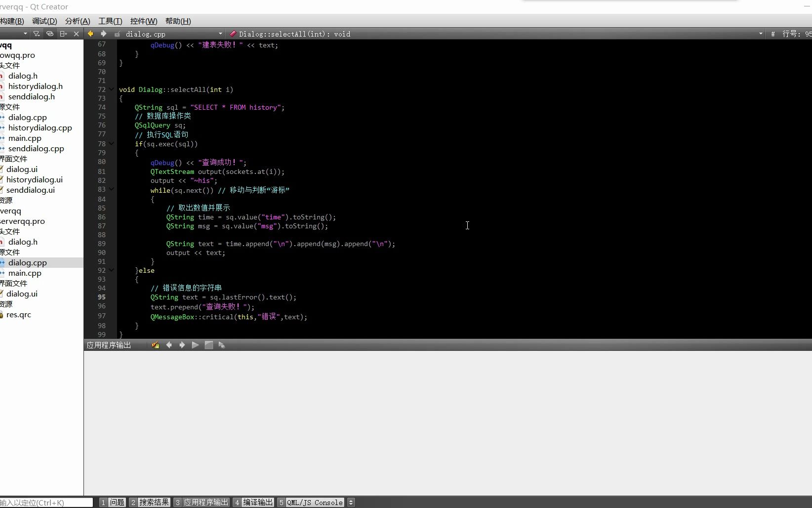
Task: Re-run the application from the output pane
Action: (195, 345)
